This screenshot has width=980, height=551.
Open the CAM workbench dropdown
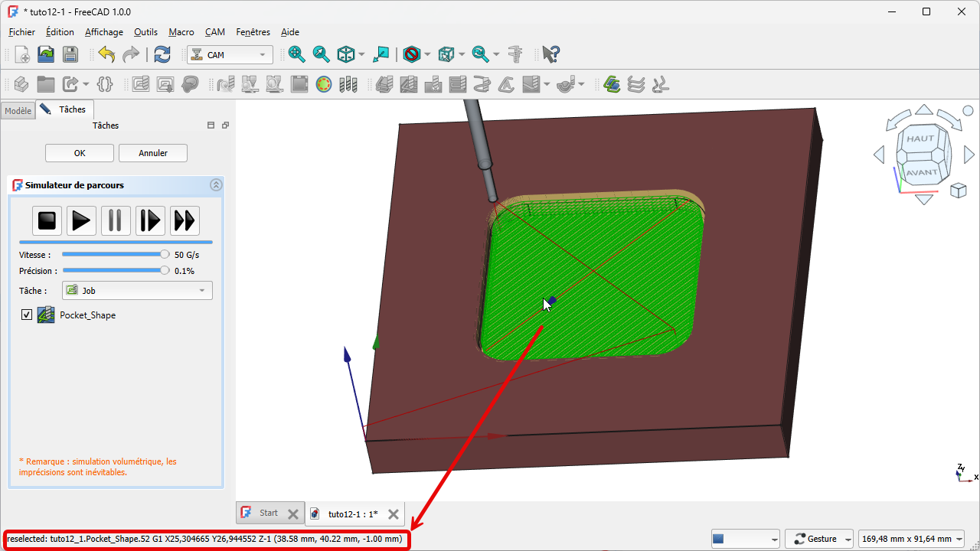pos(230,55)
